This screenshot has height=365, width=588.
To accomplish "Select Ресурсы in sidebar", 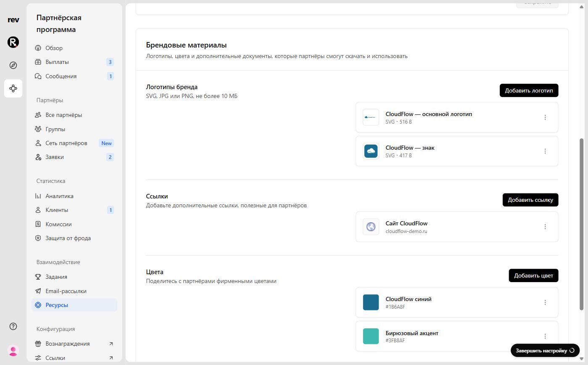I will coord(74,305).
